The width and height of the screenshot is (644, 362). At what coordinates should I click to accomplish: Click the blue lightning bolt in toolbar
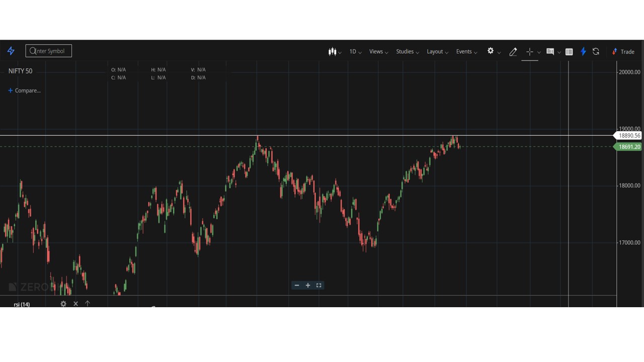click(x=583, y=51)
